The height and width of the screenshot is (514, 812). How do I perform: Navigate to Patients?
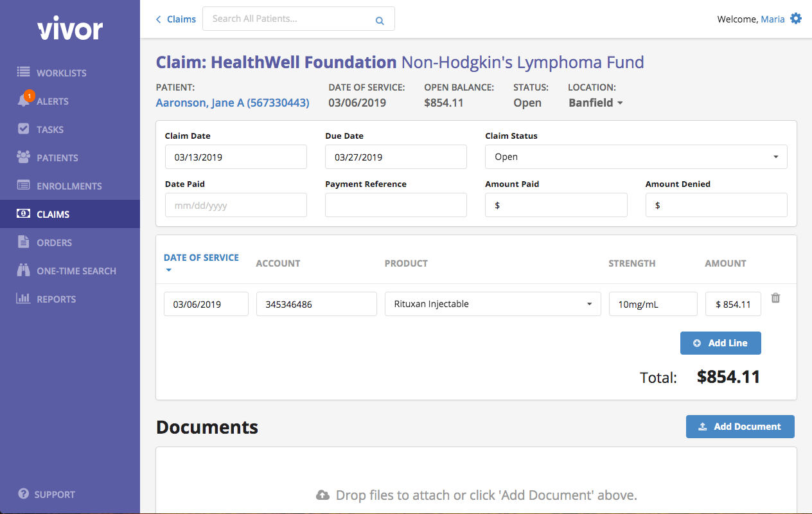click(x=70, y=157)
